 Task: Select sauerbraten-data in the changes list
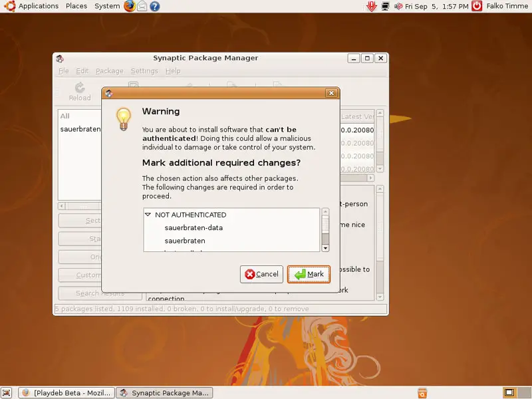click(194, 227)
